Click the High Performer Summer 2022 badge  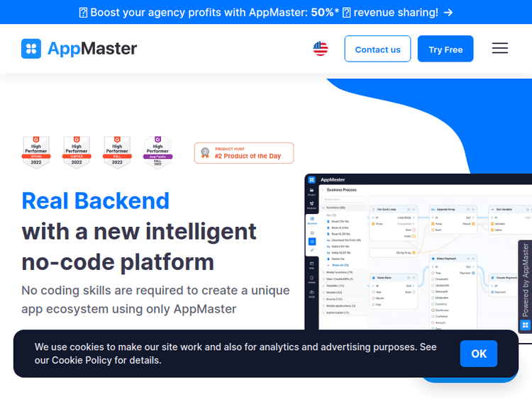pyautogui.click(x=77, y=152)
